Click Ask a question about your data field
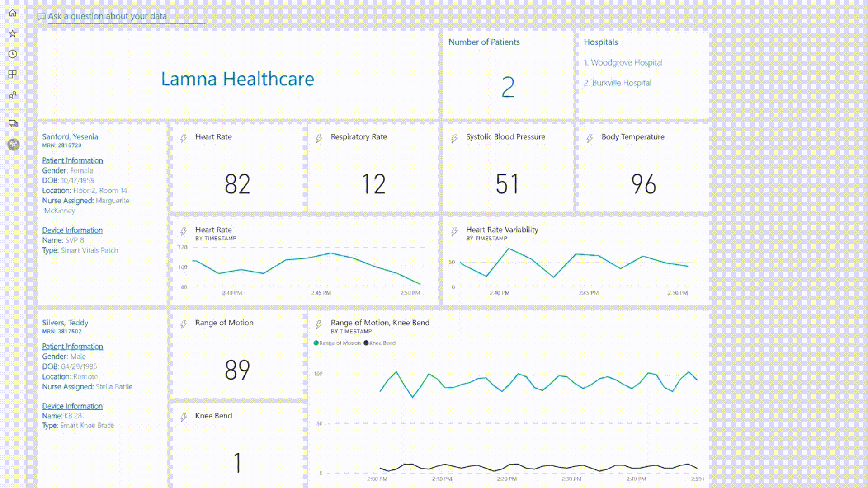 point(127,16)
